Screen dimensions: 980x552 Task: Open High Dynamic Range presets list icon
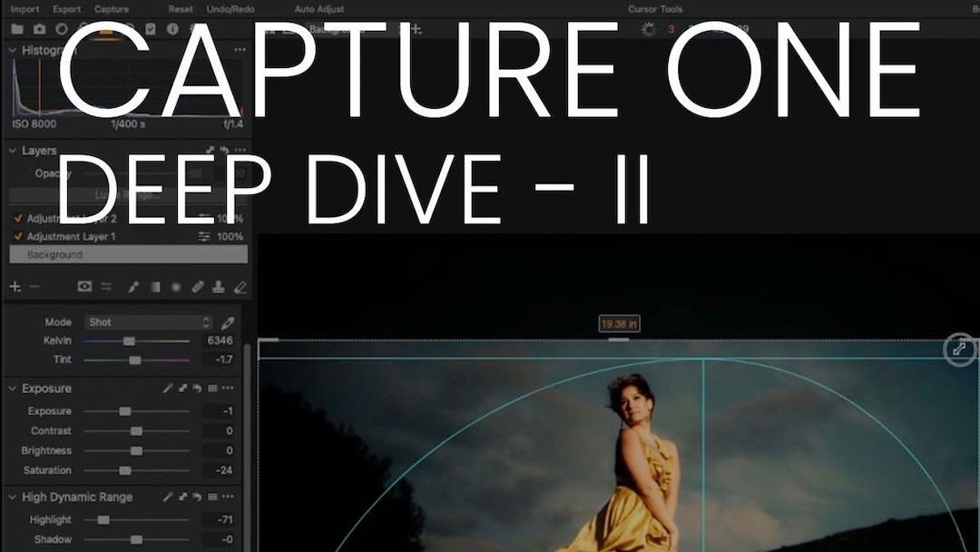pyautogui.click(x=212, y=497)
